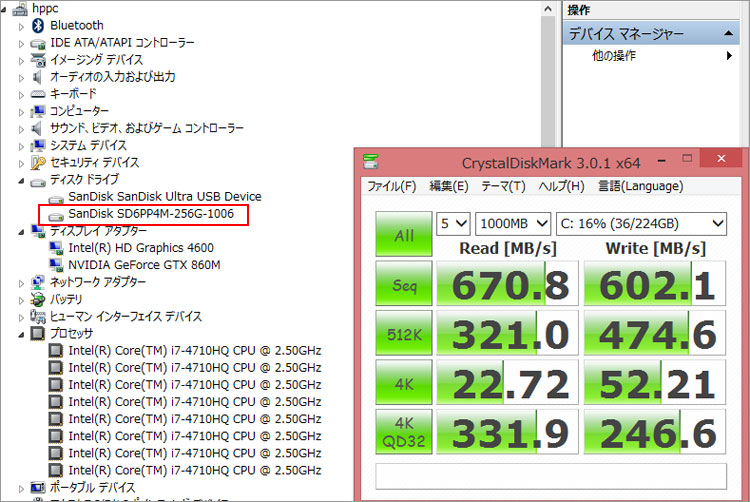Click the Seq write result 602.1

pyautogui.click(x=655, y=284)
